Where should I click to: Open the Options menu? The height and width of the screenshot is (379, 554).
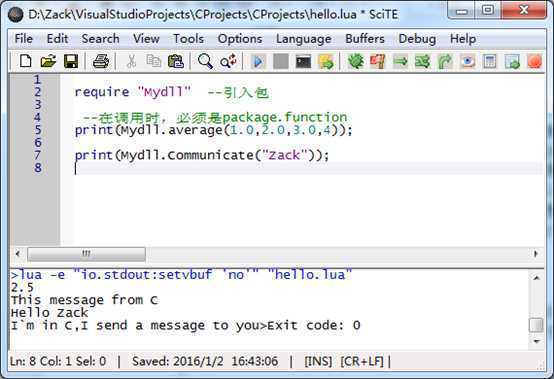(240, 39)
